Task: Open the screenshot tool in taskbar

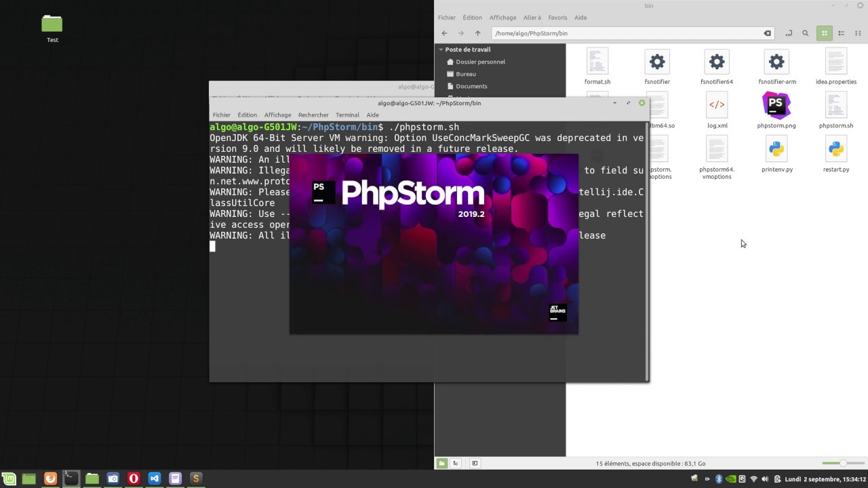Action: pyautogui.click(x=113, y=479)
